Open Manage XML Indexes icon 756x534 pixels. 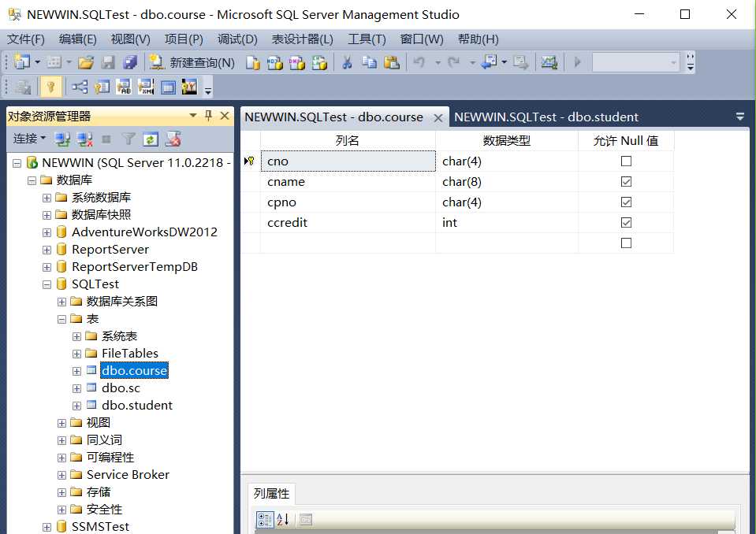tap(146, 87)
